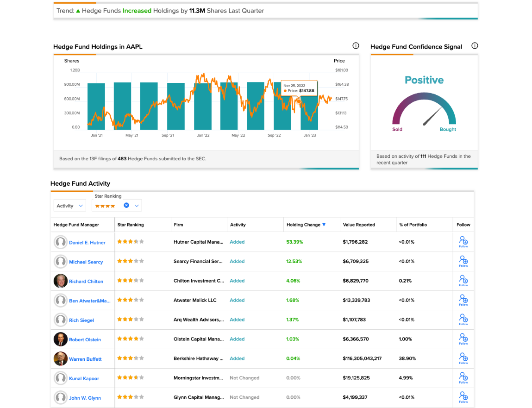Viewport: 532px width, 408px height.
Task: Expand the Activity filter dropdown
Action: click(69, 206)
